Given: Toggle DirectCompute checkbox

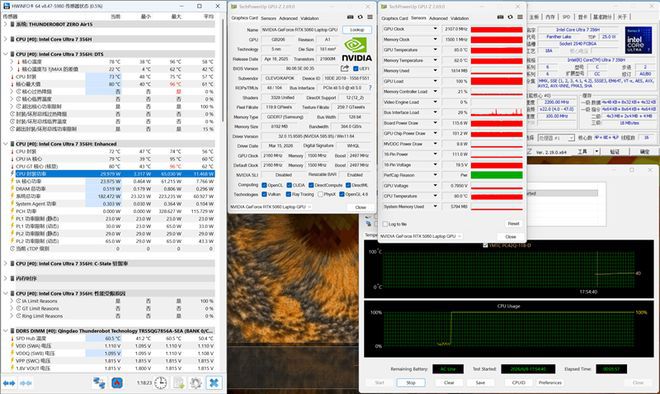Looking at the screenshot, I should (x=311, y=185).
